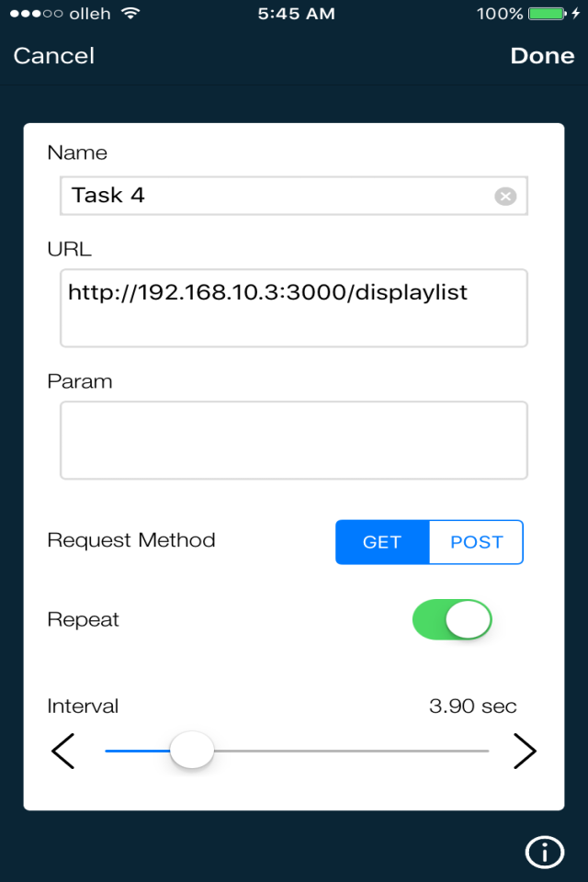Select POST request method
The height and width of the screenshot is (882, 588).
pyautogui.click(x=476, y=542)
